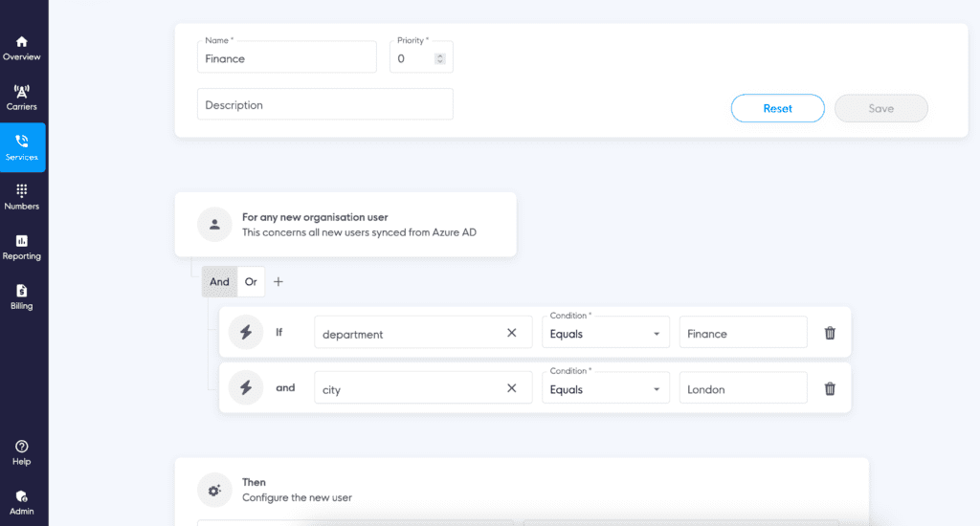
Task: Click into the Description field
Action: 325,104
